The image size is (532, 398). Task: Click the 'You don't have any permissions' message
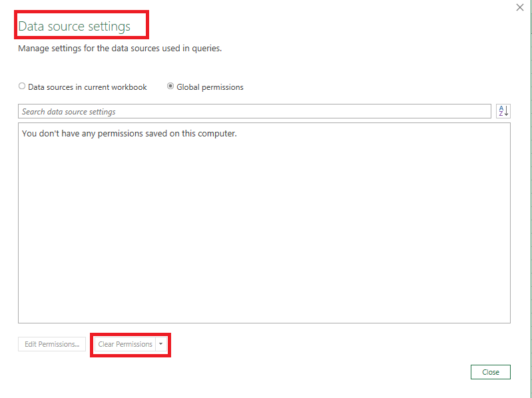point(129,134)
